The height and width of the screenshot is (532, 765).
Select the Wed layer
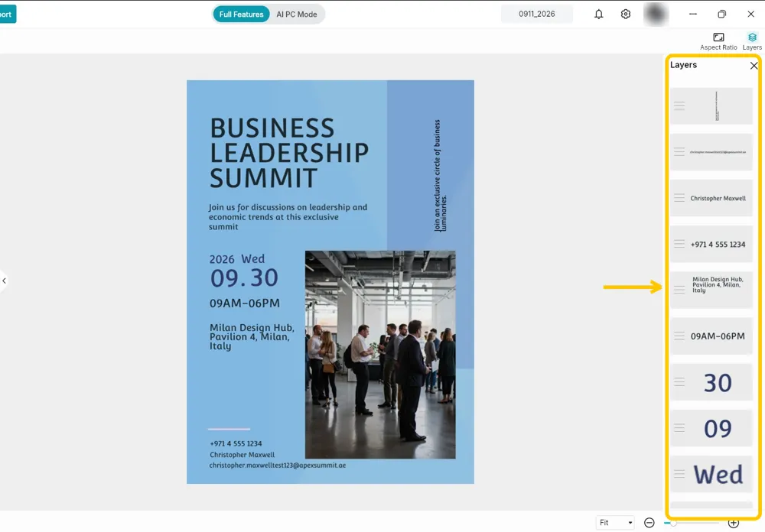point(711,474)
